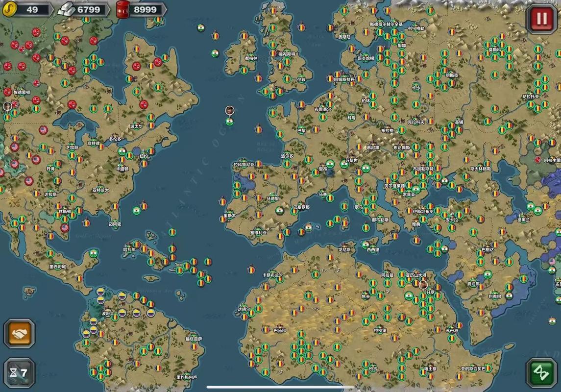Select the city 安卡拉
This screenshot has height=392, width=561.
pos(452,220)
